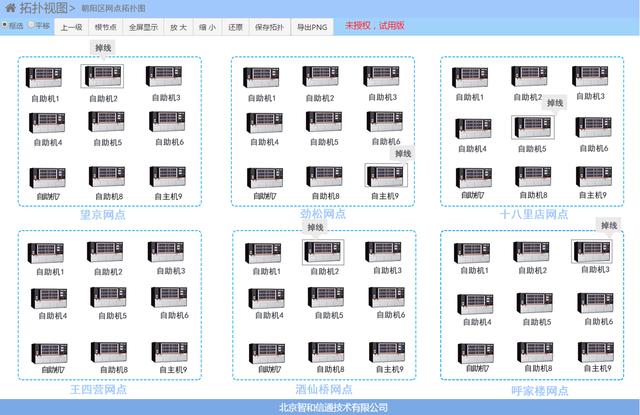Screen dimensions: 640x415
Task: Zoom out using the 缩小 button
Action: [x=210, y=27]
